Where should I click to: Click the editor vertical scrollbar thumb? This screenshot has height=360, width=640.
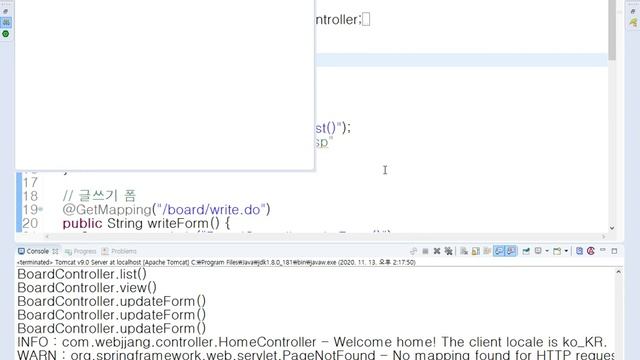(x=612, y=29)
